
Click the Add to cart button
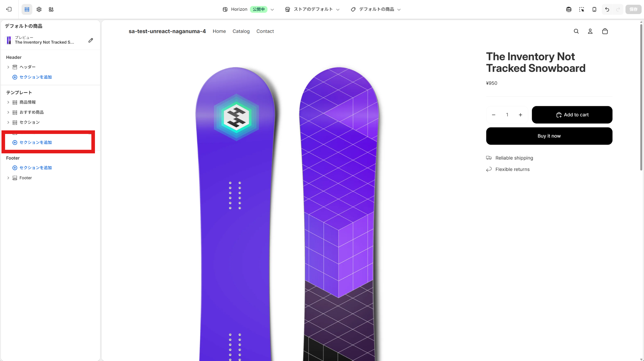(x=572, y=115)
